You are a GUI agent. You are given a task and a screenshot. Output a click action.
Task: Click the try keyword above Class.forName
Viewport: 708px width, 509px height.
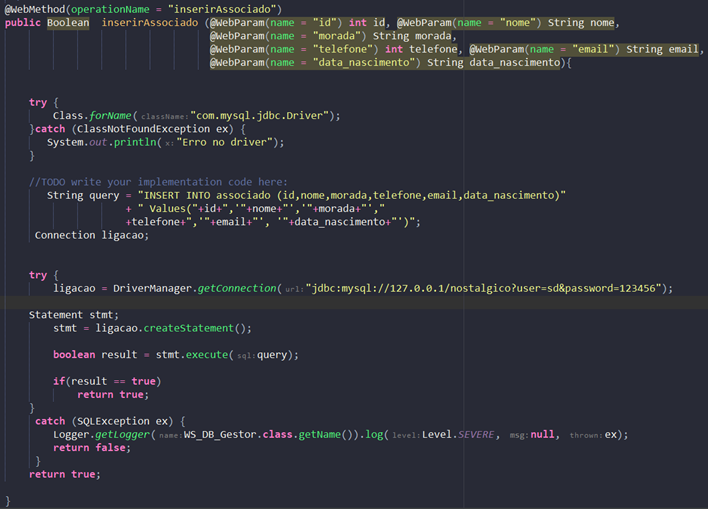coord(38,102)
